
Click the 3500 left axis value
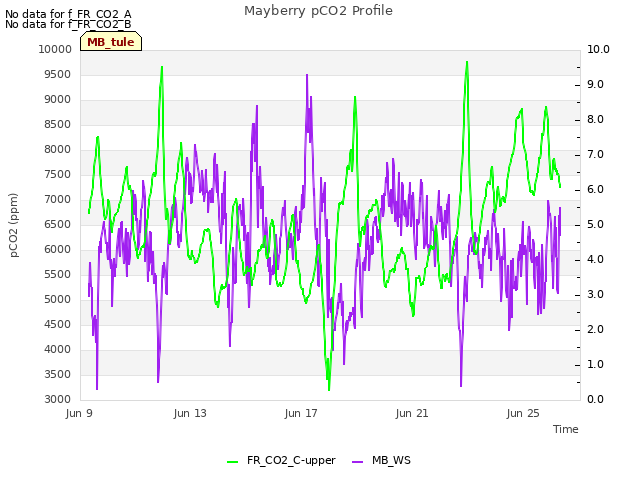click(58, 375)
